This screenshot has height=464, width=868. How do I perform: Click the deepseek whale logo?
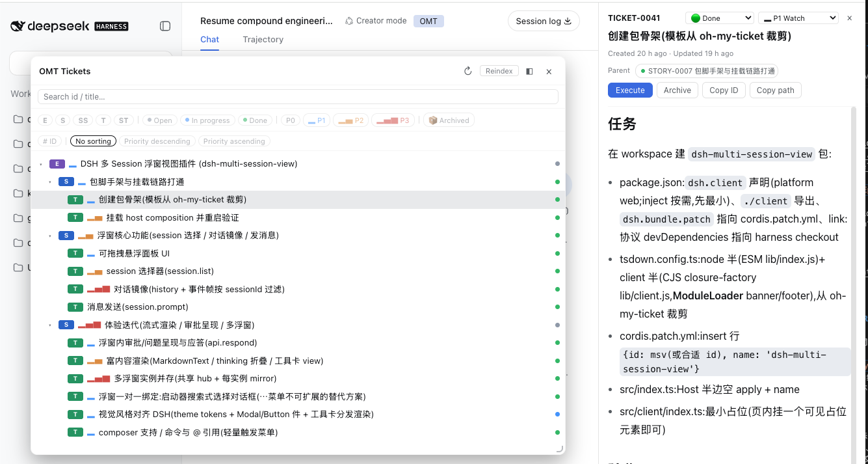pyautogui.click(x=18, y=26)
